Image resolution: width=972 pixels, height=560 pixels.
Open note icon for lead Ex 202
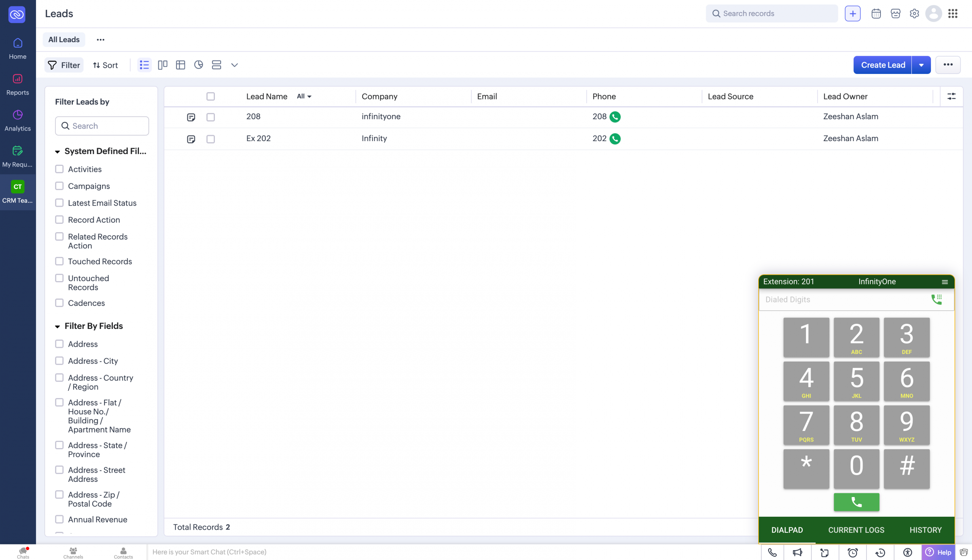point(191,139)
